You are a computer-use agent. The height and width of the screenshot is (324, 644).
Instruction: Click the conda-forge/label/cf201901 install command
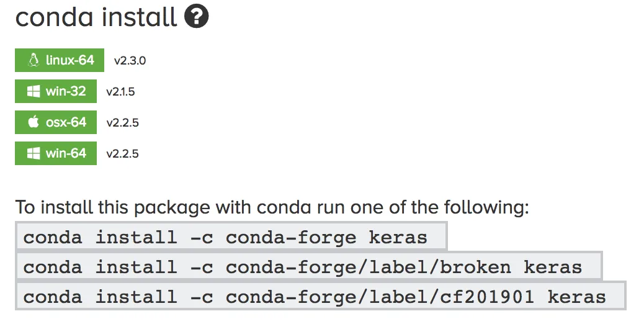(x=315, y=297)
